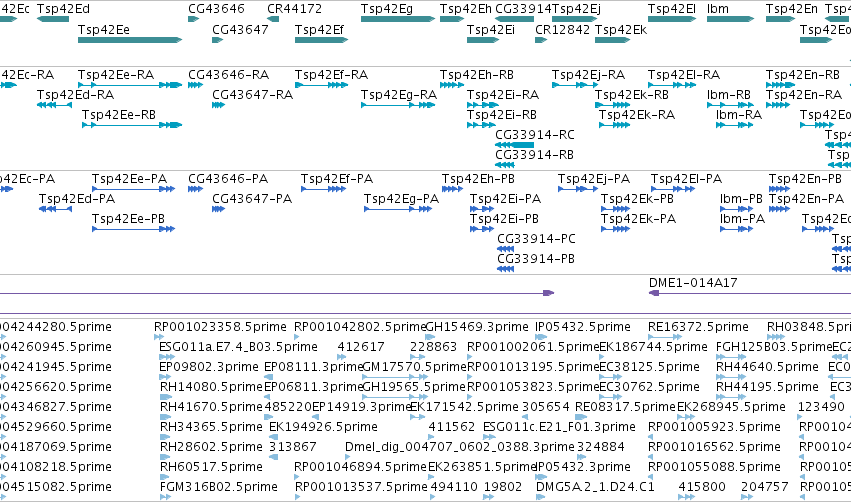The height and width of the screenshot is (502, 851).
Task: Click EST IP05432.3prime
Action: [x=583, y=467]
